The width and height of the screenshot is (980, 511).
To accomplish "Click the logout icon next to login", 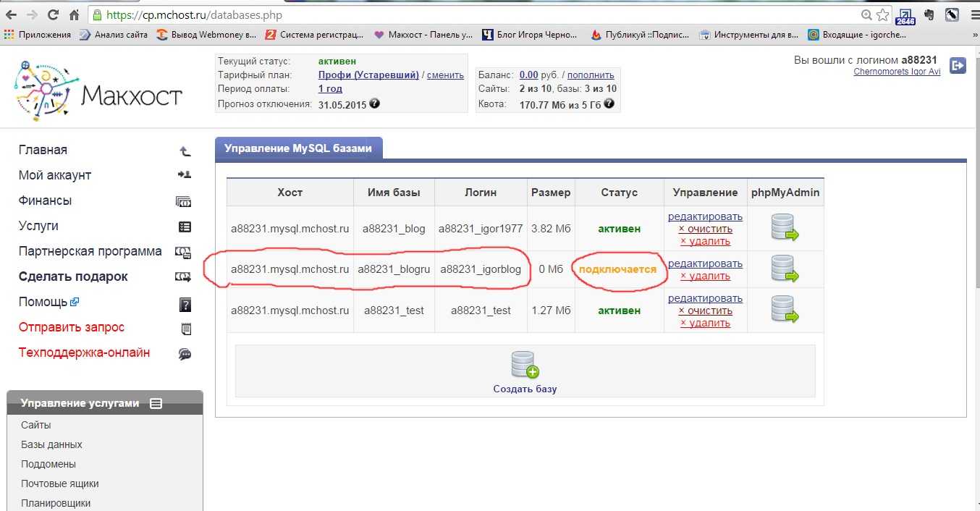I will tap(958, 66).
